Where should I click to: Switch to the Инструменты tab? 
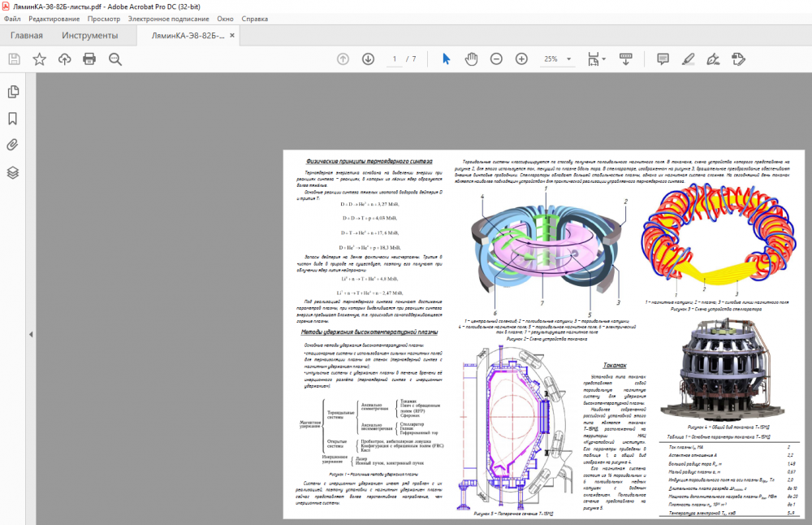click(x=89, y=36)
